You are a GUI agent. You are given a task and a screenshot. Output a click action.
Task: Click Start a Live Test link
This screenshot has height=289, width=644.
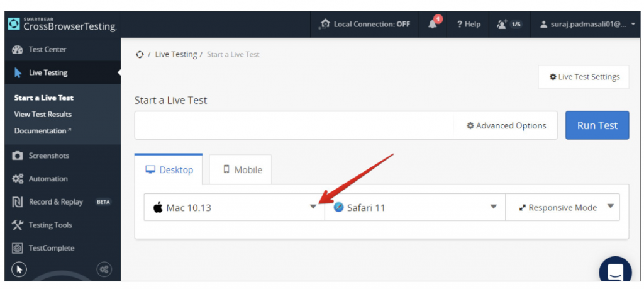[43, 98]
